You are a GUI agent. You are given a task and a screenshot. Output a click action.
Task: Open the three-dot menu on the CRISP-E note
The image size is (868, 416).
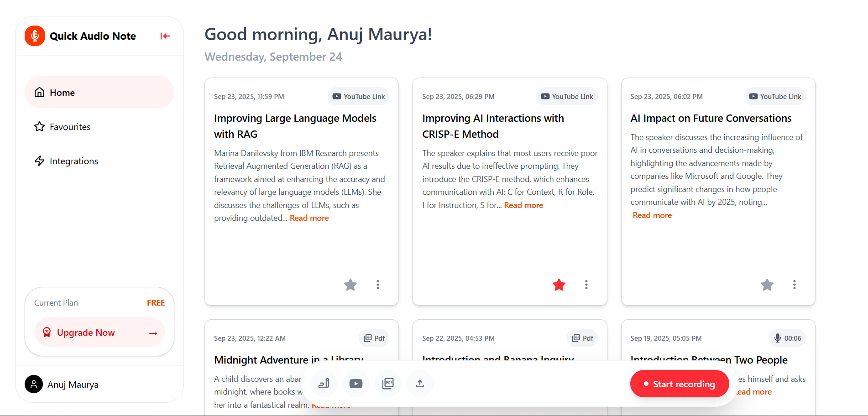point(586,285)
